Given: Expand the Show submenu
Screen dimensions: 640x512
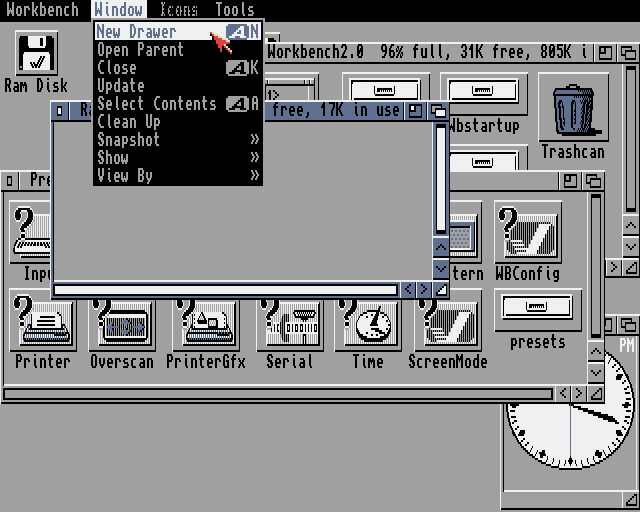Looking at the screenshot, I should click(x=178, y=157).
